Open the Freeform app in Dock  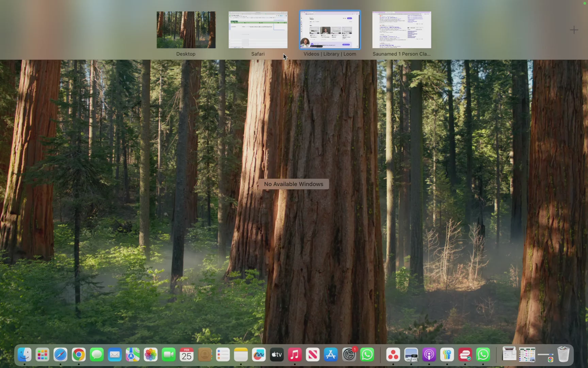[259, 355]
